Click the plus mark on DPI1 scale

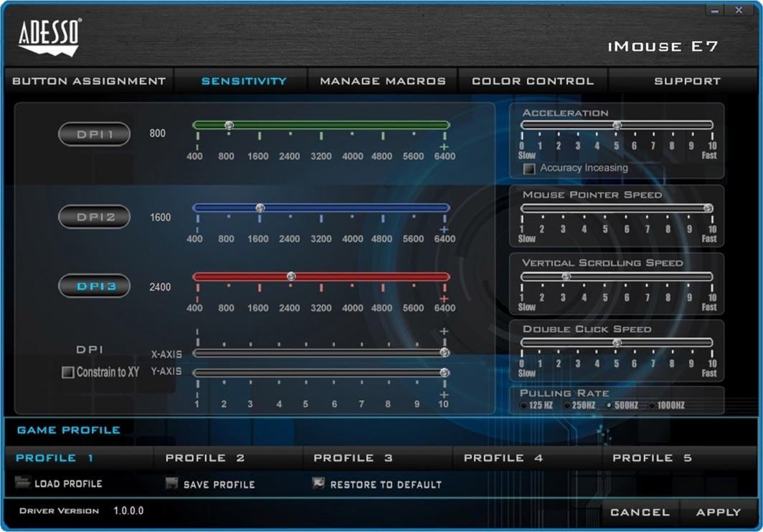(x=444, y=146)
